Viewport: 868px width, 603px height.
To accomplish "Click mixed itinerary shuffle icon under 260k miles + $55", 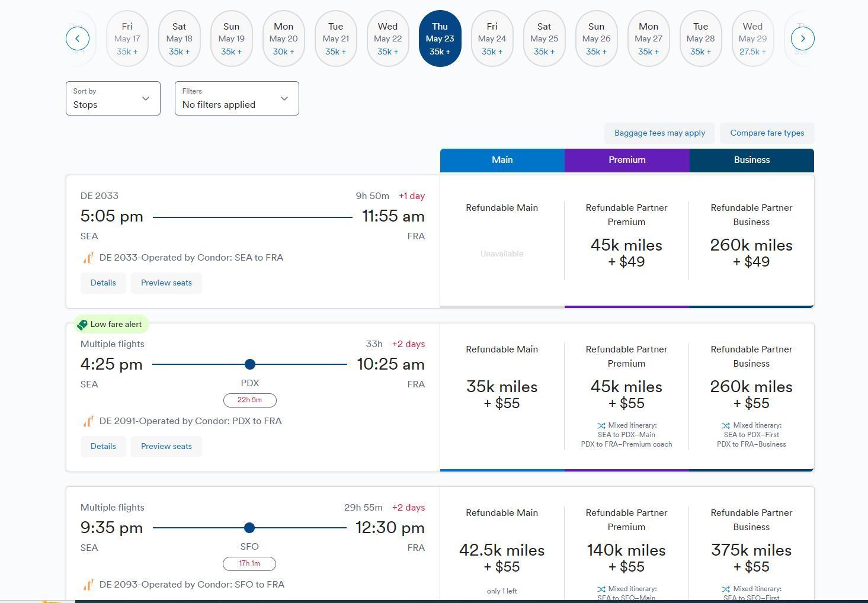I will click(726, 425).
